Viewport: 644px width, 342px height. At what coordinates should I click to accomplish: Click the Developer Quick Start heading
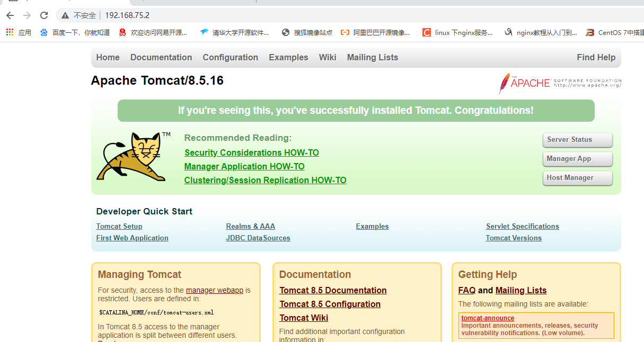click(x=144, y=211)
